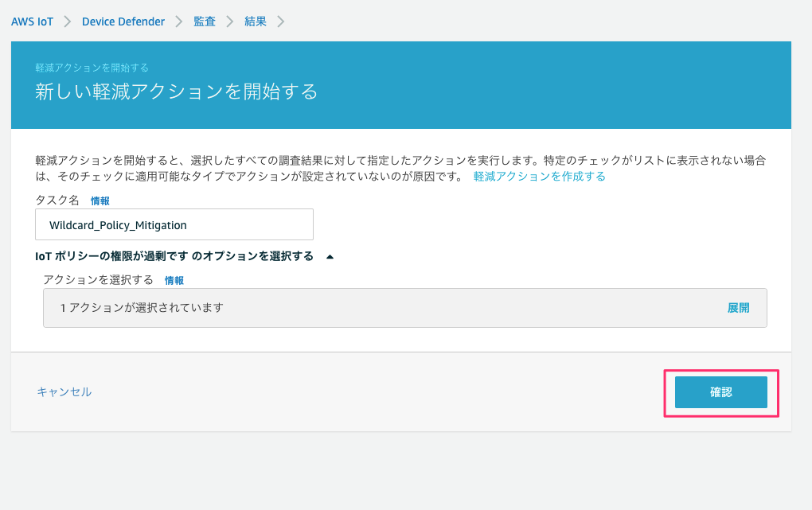Viewport: 812px width, 510px height.
Task: Click the キャンセル action
Action: click(64, 392)
